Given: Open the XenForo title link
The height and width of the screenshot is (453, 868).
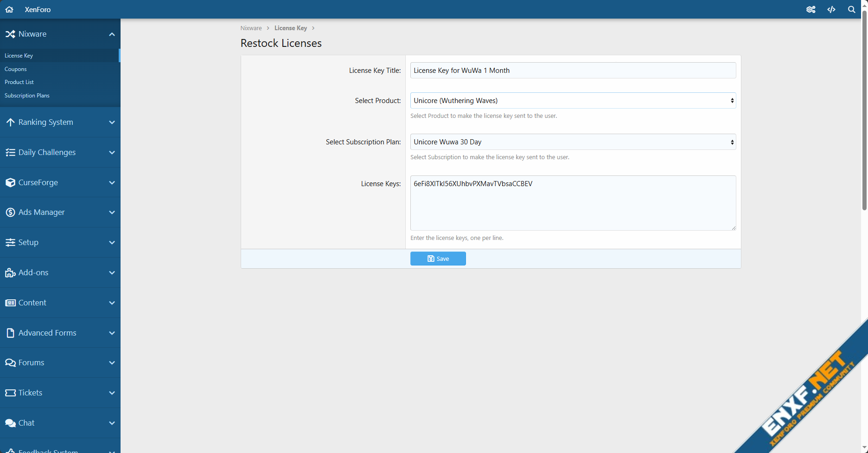Looking at the screenshot, I should click(x=38, y=9).
